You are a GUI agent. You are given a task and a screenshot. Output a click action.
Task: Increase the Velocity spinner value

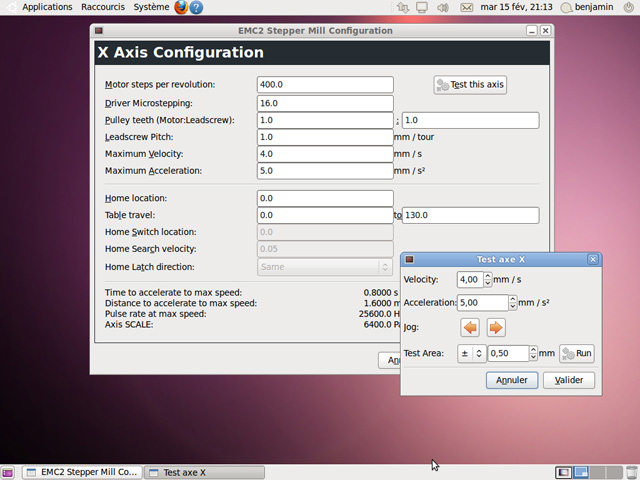[488, 276]
